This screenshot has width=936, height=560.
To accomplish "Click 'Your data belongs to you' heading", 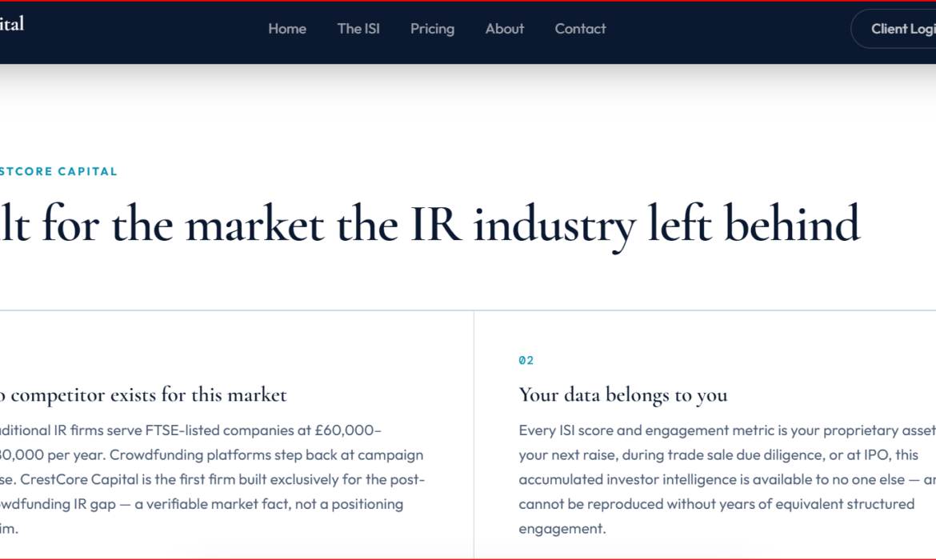I will pyautogui.click(x=622, y=394).
